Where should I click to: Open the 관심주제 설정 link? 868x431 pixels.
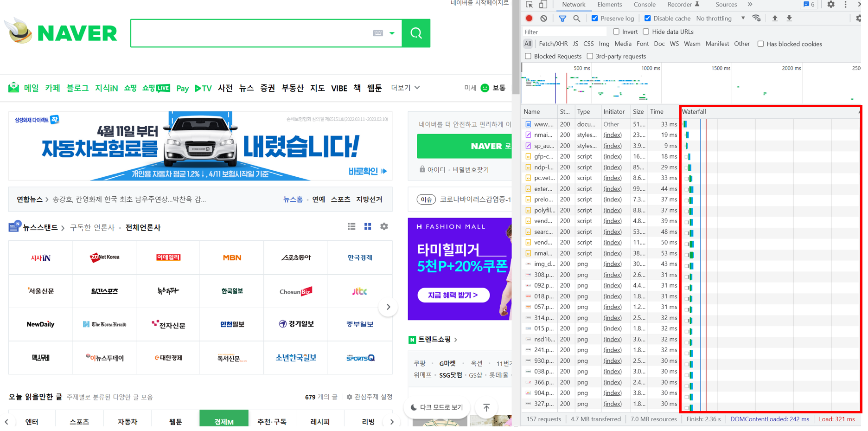[370, 397]
